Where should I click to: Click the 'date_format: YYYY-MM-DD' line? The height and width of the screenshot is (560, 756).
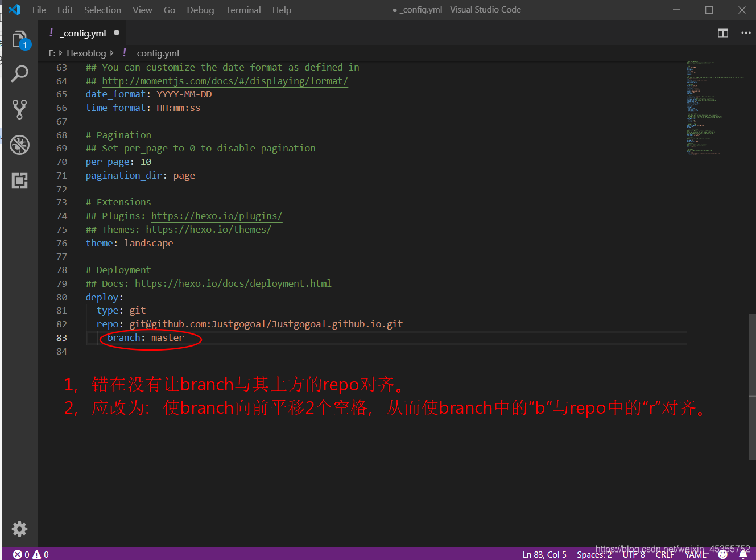tap(148, 94)
